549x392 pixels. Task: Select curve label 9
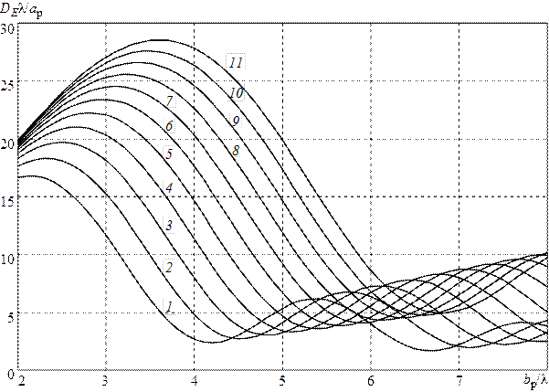click(236, 122)
